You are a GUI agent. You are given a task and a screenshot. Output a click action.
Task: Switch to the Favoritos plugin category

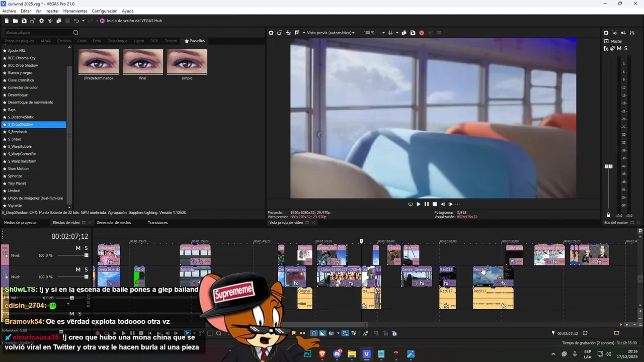click(x=195, y=41)
